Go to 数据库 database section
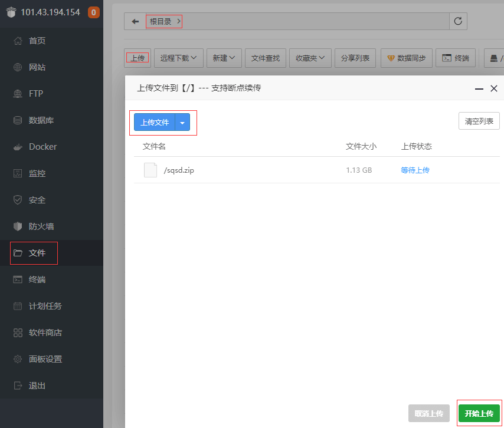504x428 pixels. (41, 120)
